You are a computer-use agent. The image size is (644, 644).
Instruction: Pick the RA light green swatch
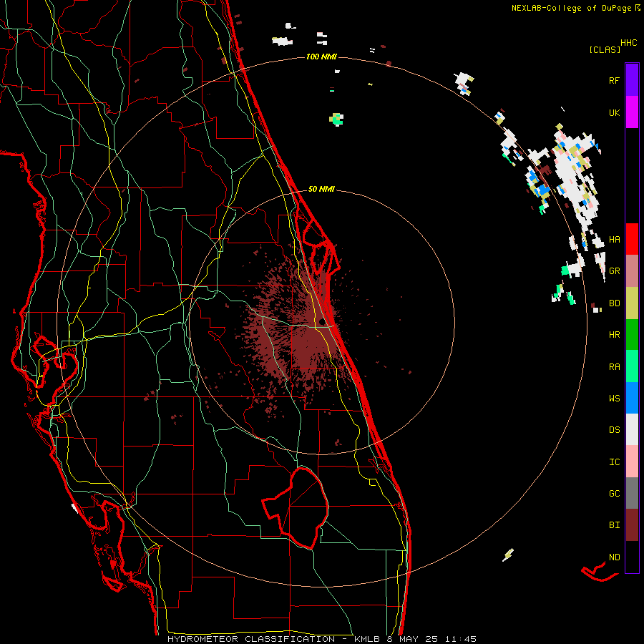pyautogui.click(x=632, y=366)
